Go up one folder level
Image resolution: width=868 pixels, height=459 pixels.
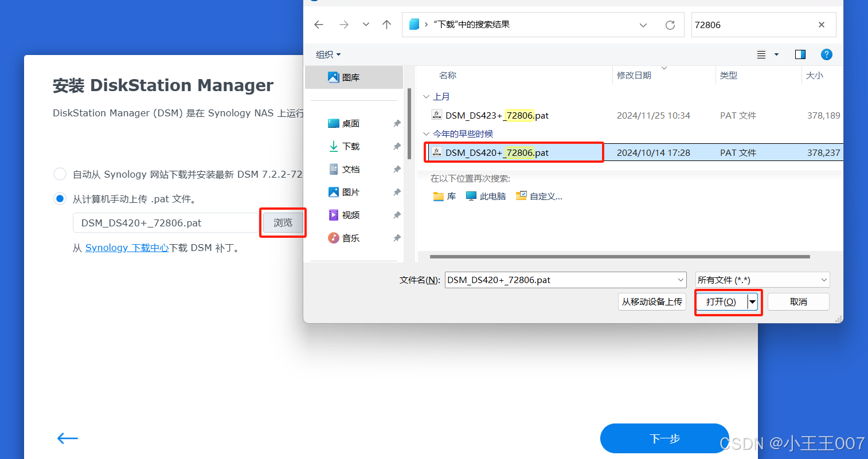(x=387, y=25)
